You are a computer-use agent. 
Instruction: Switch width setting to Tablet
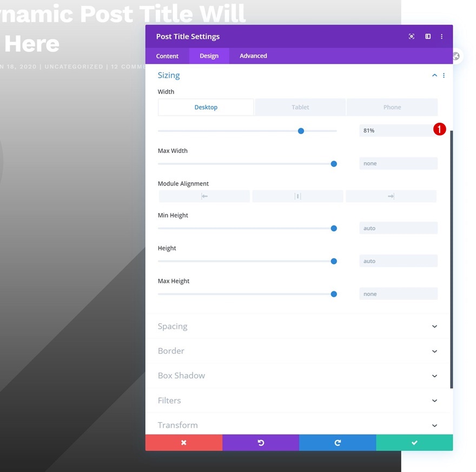click(300, 107)
